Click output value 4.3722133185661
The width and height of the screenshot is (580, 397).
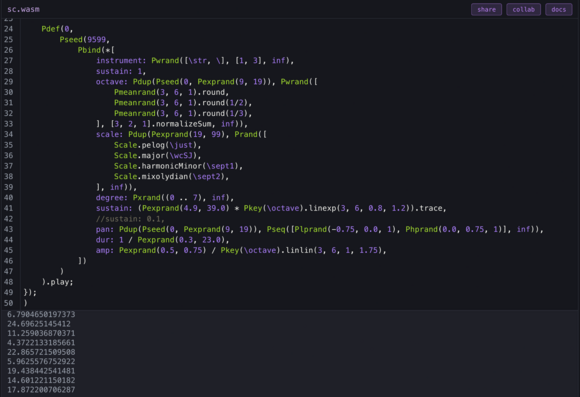[x=41, y=343]
